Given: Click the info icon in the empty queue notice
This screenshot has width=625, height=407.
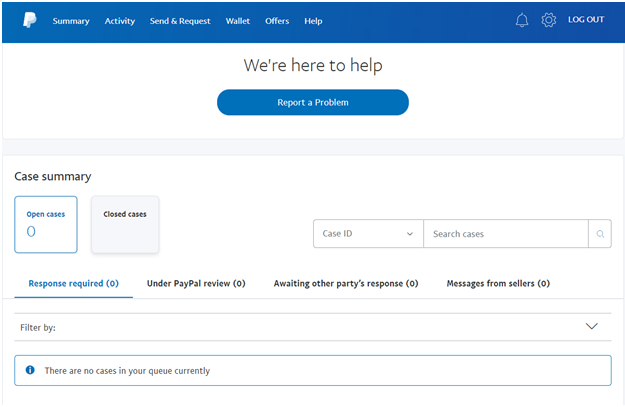Looking at the screenshot, I should coord(30,370).
